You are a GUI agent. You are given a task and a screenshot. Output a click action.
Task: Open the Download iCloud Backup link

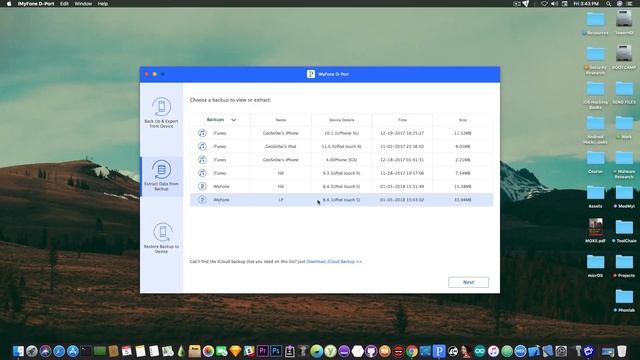[x=334, y=262]
